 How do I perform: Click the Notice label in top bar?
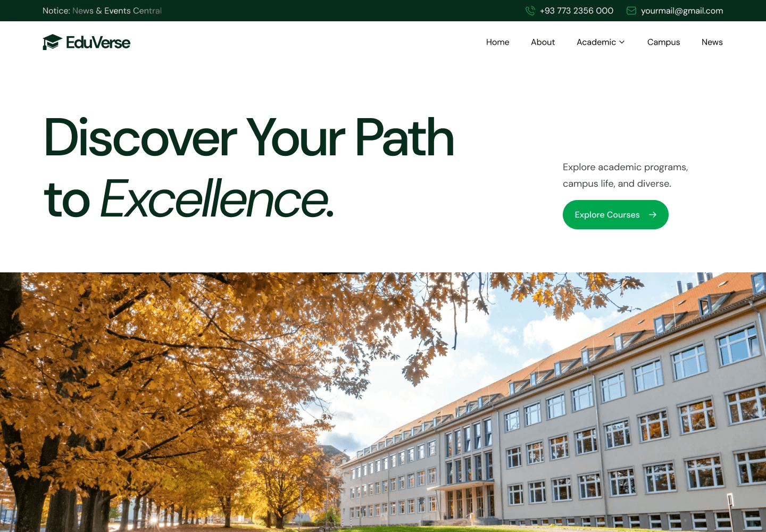(x=56, y=11)
